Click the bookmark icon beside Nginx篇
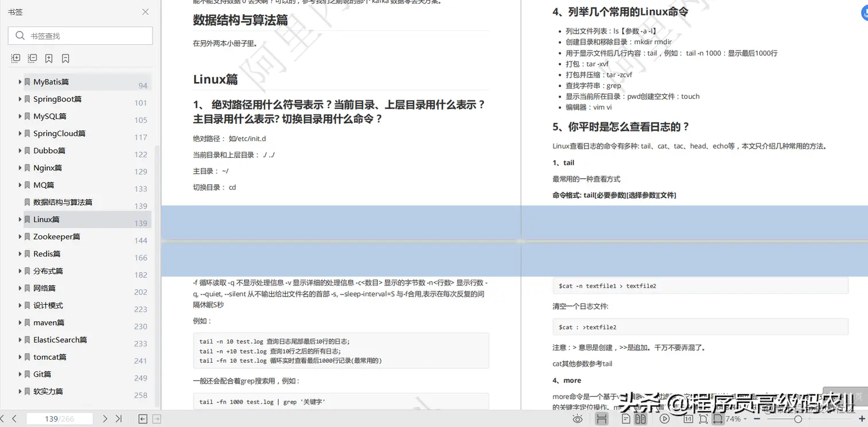Viewport: 868px width, 427px height. (28, 168)
